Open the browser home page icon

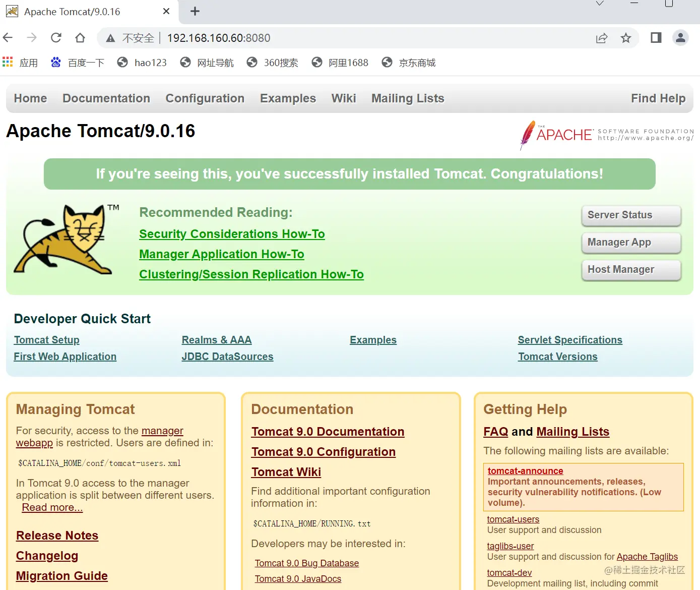80,38
